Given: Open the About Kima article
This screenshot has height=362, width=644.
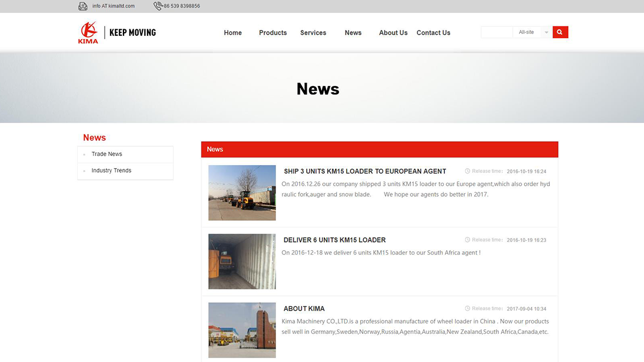Looking at the screenshot, I should coord(304,309).
